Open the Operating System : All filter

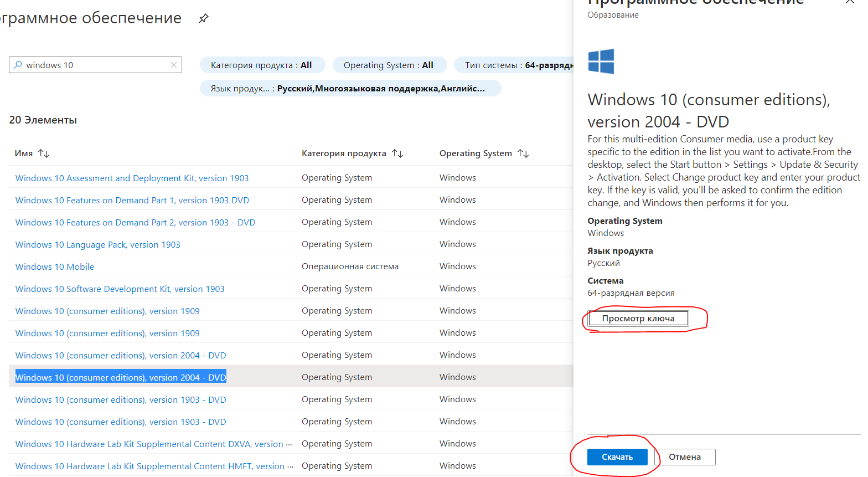[389, 65]
